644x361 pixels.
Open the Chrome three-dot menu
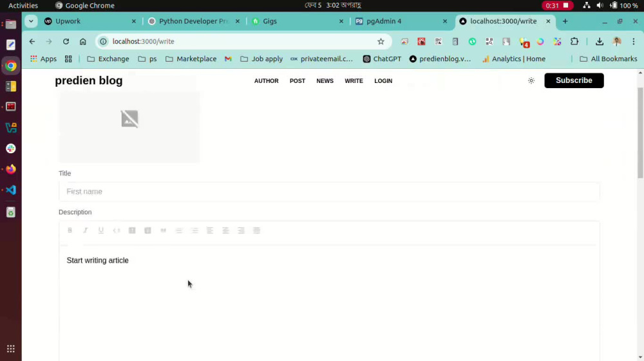point(634,41)
